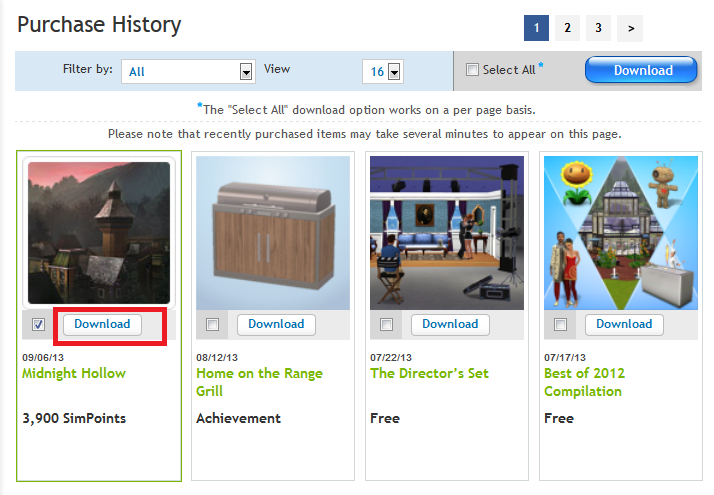Click the 07/22/13 purchase date
714x495 pixels.
click(x=391, y=357)
